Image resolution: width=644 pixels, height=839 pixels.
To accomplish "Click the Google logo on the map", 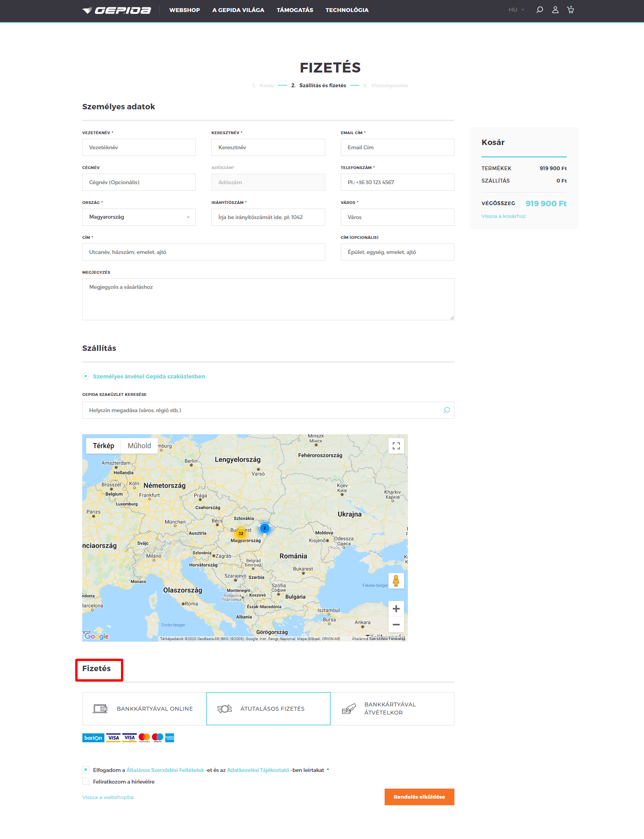I will (x=97, y=636).
